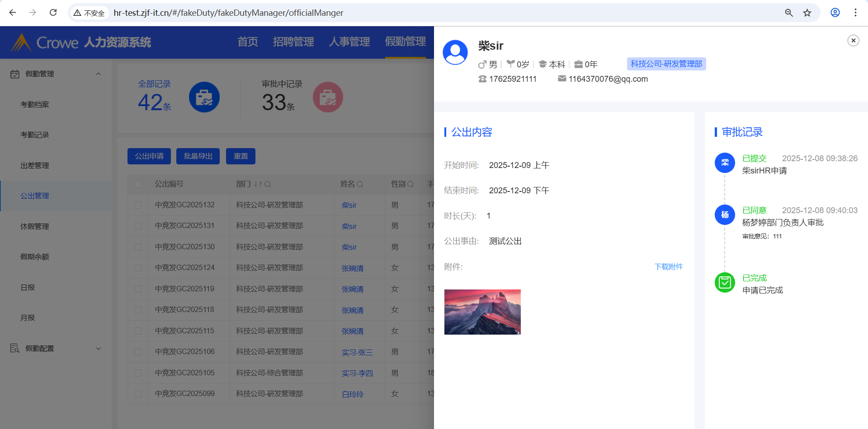Open 柴sir link in row GC2025132
The width and height of the screenshot is (868, 429).
tap(349, 205)
